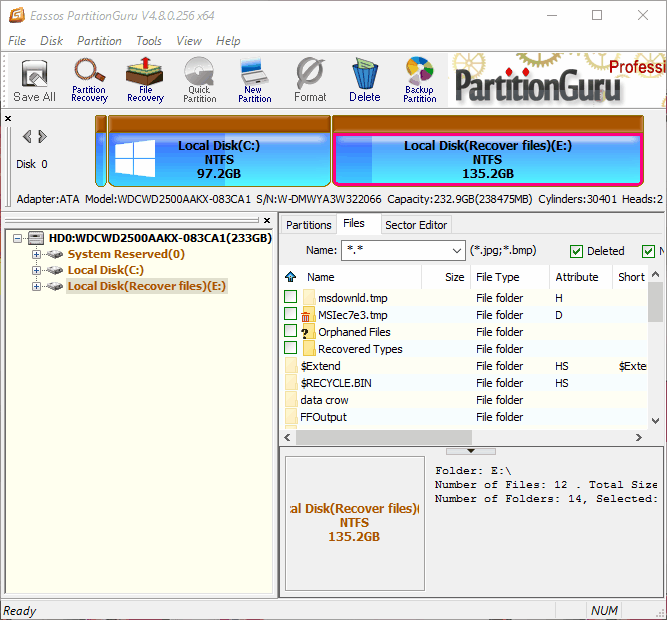Open Quick Partition tool
The height and width of the screenshot is (620, 667).
coord(200,80)
